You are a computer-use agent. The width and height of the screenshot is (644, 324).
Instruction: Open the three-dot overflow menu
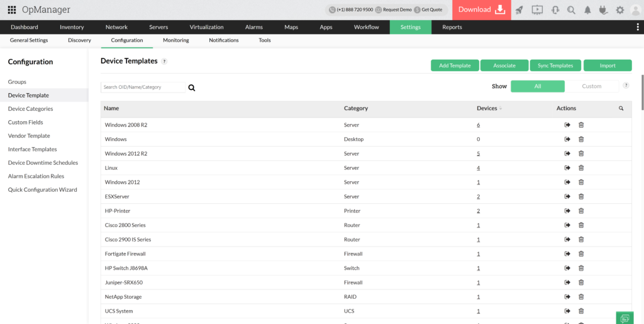click(x=638, y=27)
